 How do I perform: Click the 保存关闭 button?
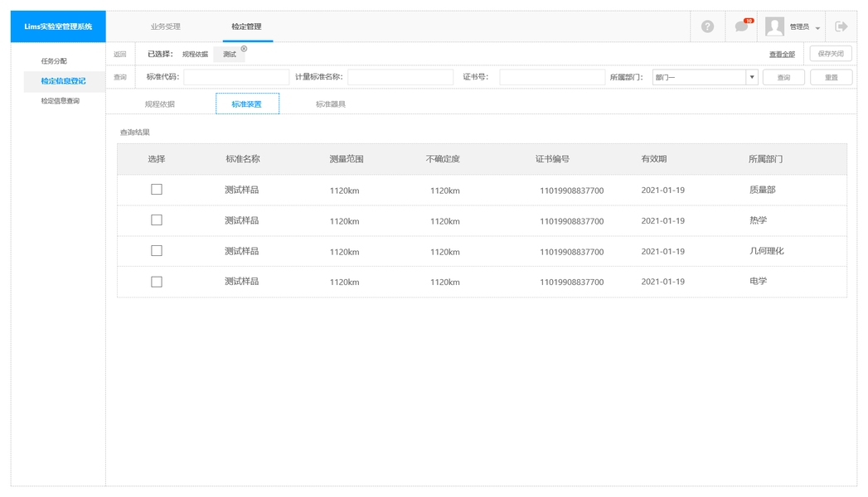point(831,54)
